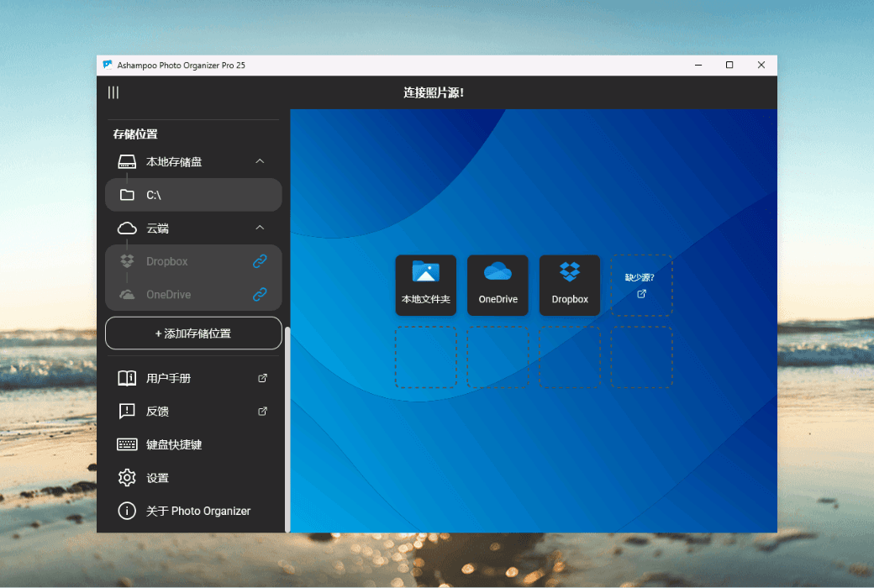
Task: Choose the OneDrive source tile
Action: 498,286
